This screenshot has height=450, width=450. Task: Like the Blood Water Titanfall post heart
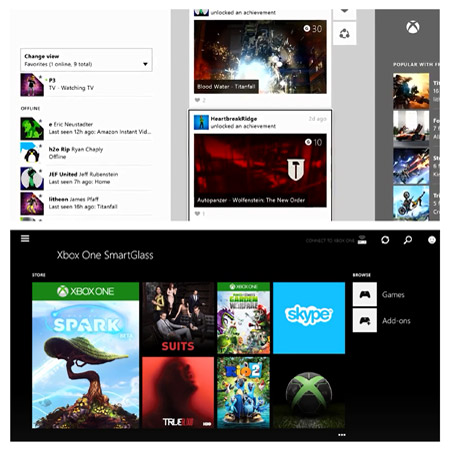tap(197, 100)
